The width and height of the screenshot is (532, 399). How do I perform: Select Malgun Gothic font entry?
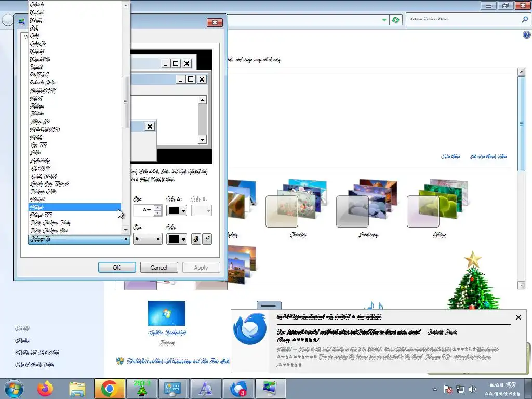[x=75, y=192]
